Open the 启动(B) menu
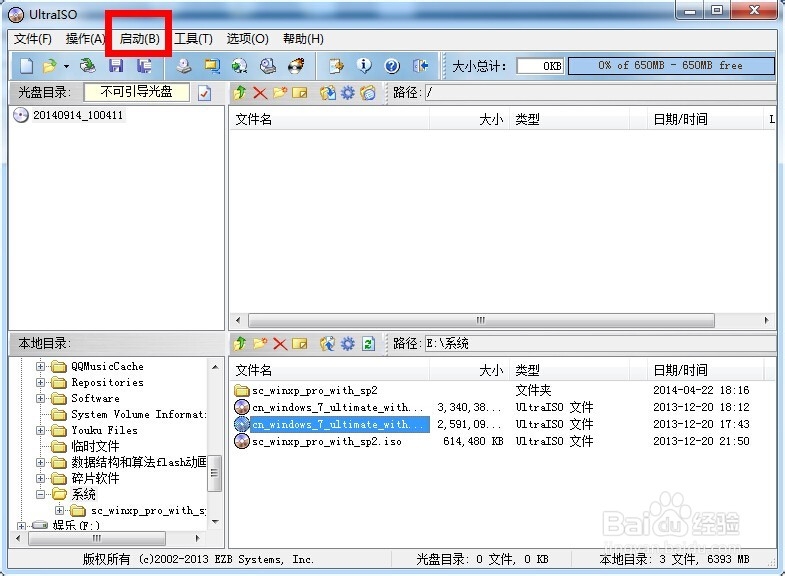Screen dimensions: 785x576 pos(140,39)
